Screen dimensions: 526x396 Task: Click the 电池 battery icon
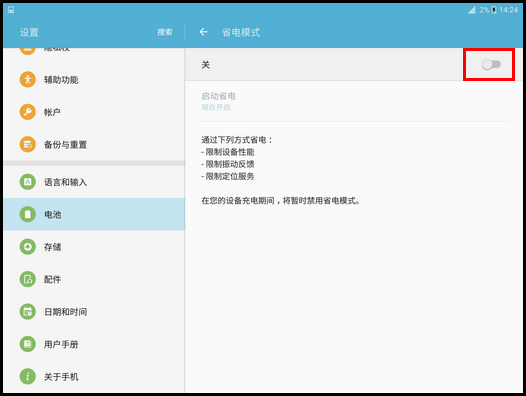(x=28, y=214)
